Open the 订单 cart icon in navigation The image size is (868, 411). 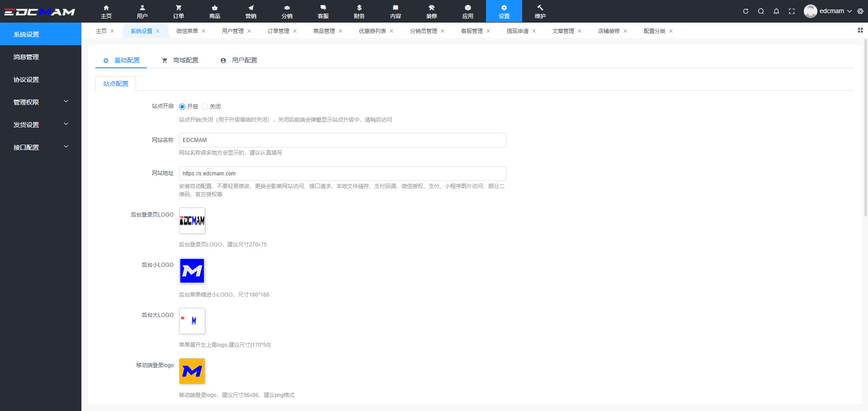[179, 11]
